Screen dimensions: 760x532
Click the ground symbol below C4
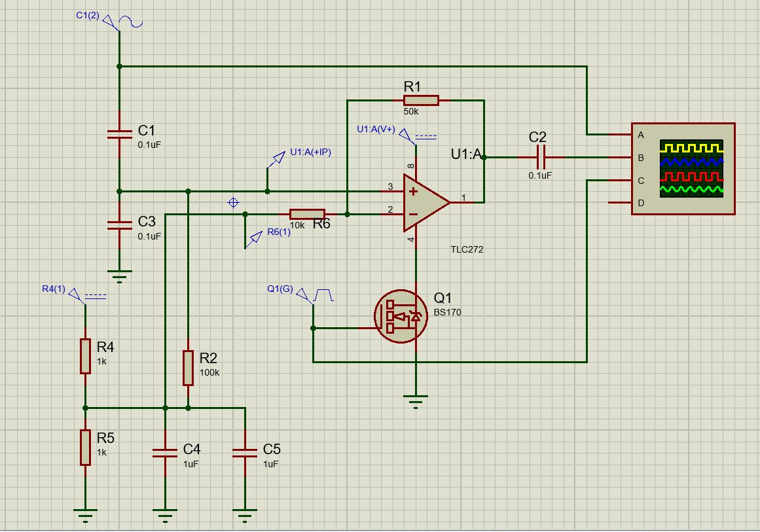point(165,516)
